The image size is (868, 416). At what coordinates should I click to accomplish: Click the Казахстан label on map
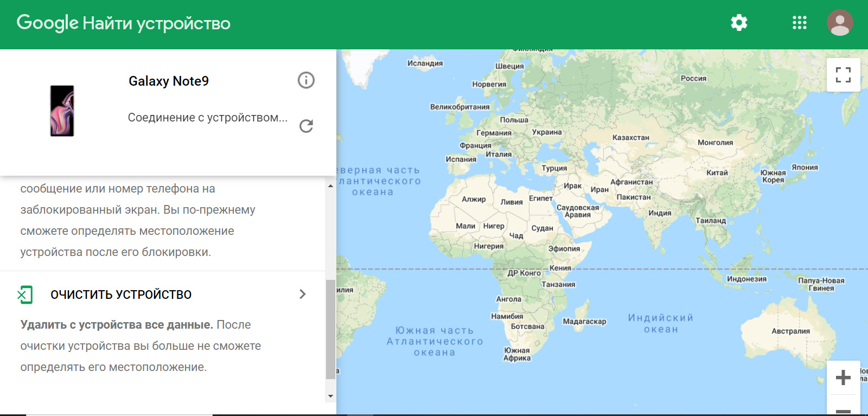click(631, 138)
